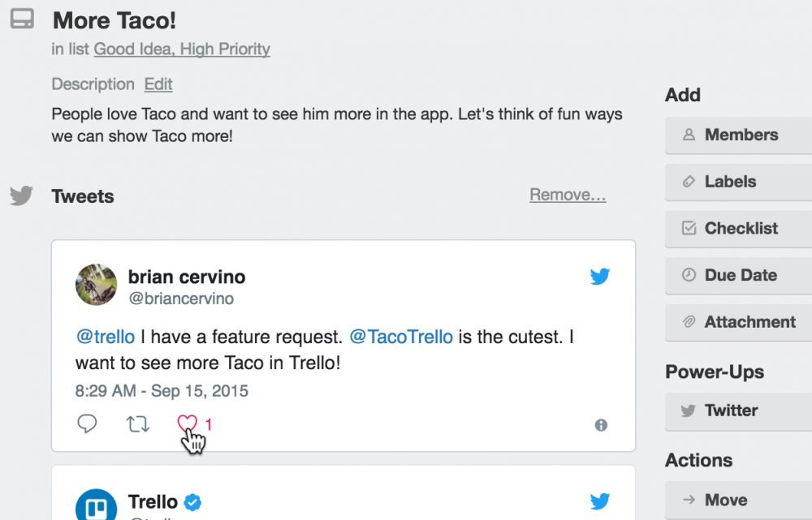Click the card icon beside More Taco! title
The height and width of the screenshot is (520, 812).
pyautogui.click(x=22, y=20)
